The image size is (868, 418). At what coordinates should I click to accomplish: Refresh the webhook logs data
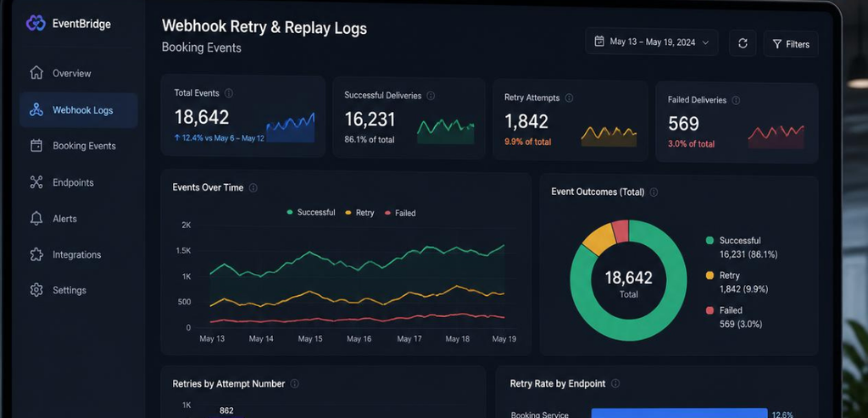(x=743, y=43)
